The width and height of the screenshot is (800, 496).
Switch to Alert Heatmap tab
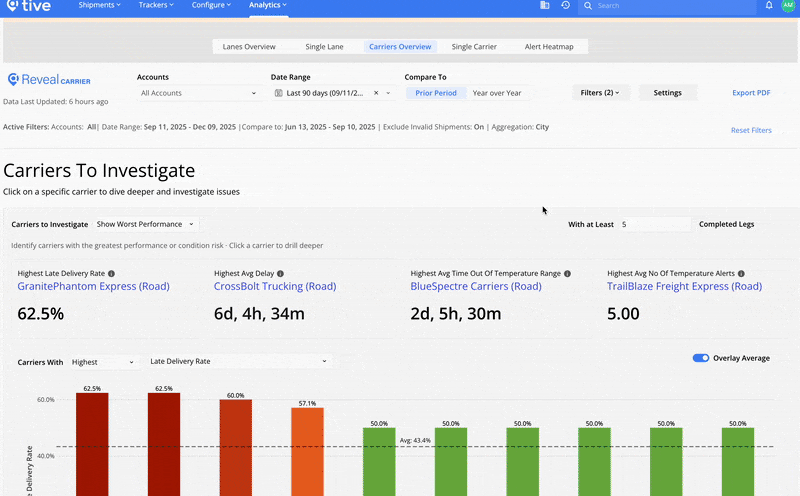pyautogui.click(x=549, y=46)
